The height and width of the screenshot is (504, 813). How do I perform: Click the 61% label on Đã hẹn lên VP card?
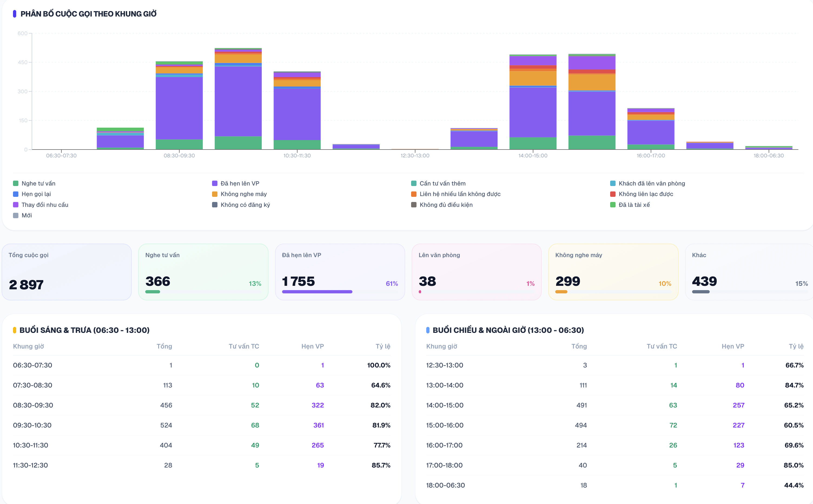(x=392, y=283)
